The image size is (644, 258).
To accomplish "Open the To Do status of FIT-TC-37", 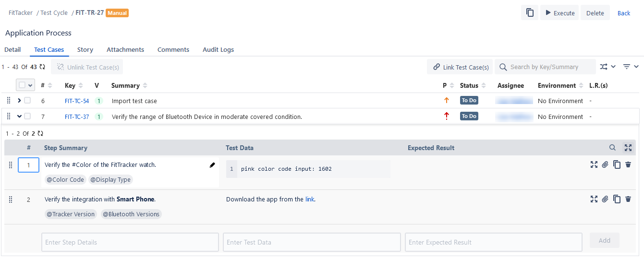I will pyautogui.click(x=469, y=116).
